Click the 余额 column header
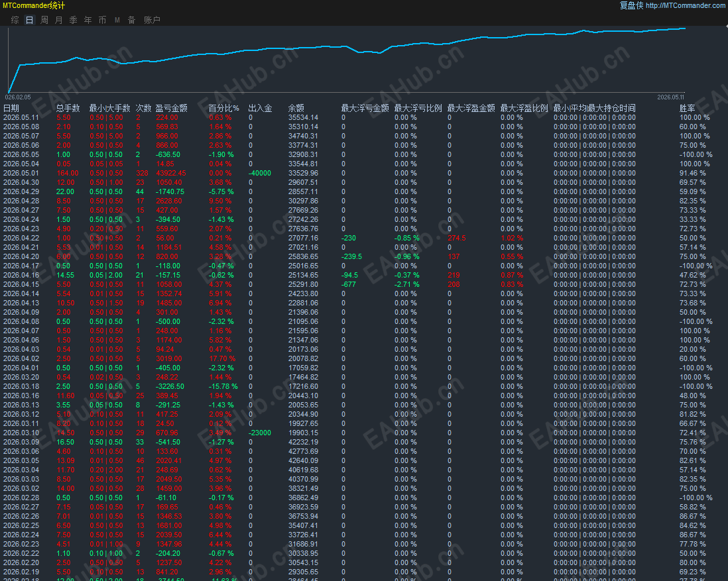 click(x=296, y=108)
